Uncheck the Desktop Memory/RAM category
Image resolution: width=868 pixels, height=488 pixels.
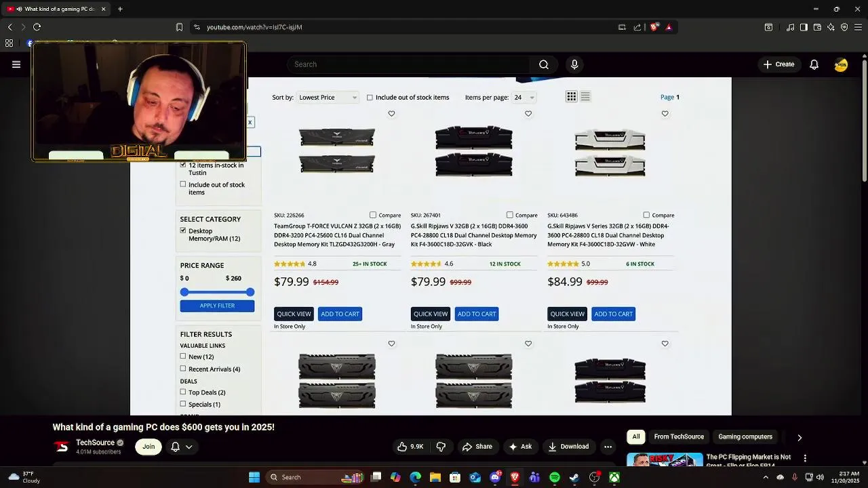point(183,230)
